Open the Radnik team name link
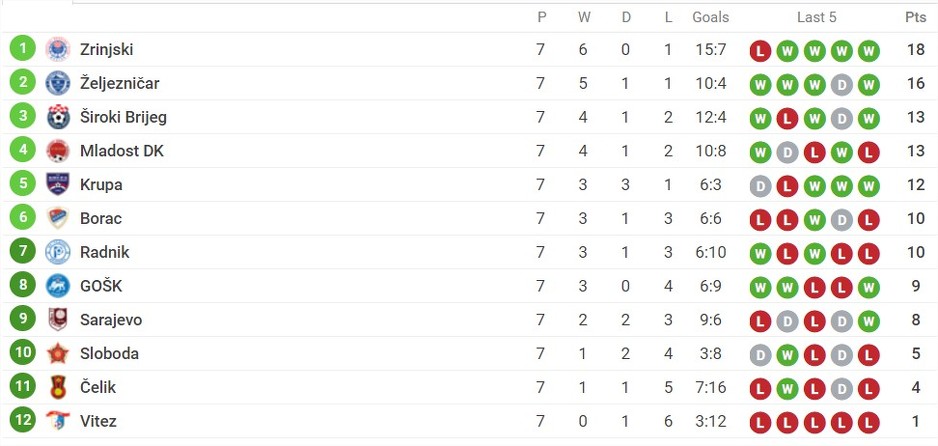938x446 pixels. [x=105, y=252]
